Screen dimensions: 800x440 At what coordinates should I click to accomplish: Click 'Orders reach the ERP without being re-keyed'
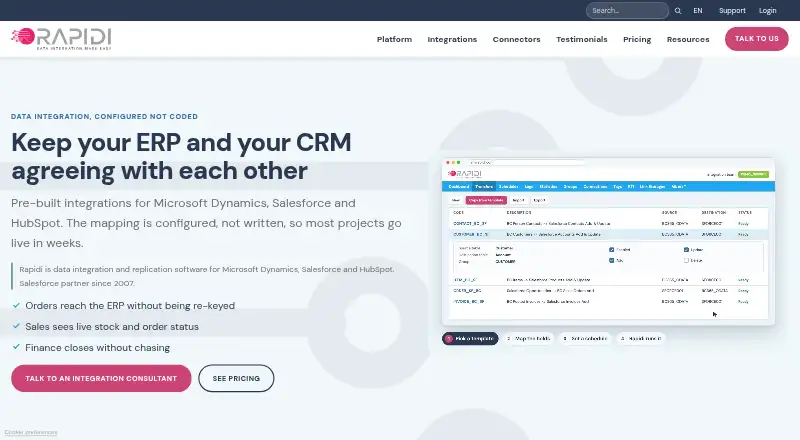pyautogui.click(x=130, y=306)
